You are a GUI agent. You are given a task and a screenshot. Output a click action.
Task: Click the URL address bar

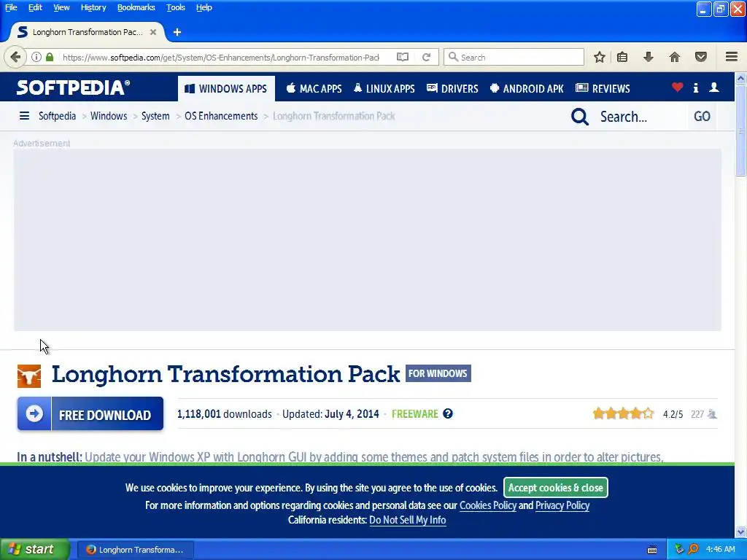(x=222, y=57)
